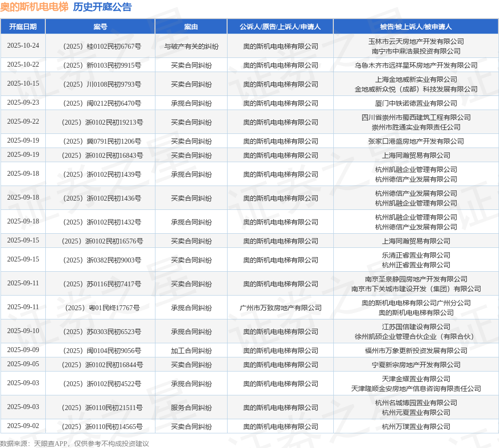Image resolution: width=499 pixels, height=448 pixels.
Task: Click defendant 奥的斯机电电梯有限公司广州分公司
Action: click(416, 303)
